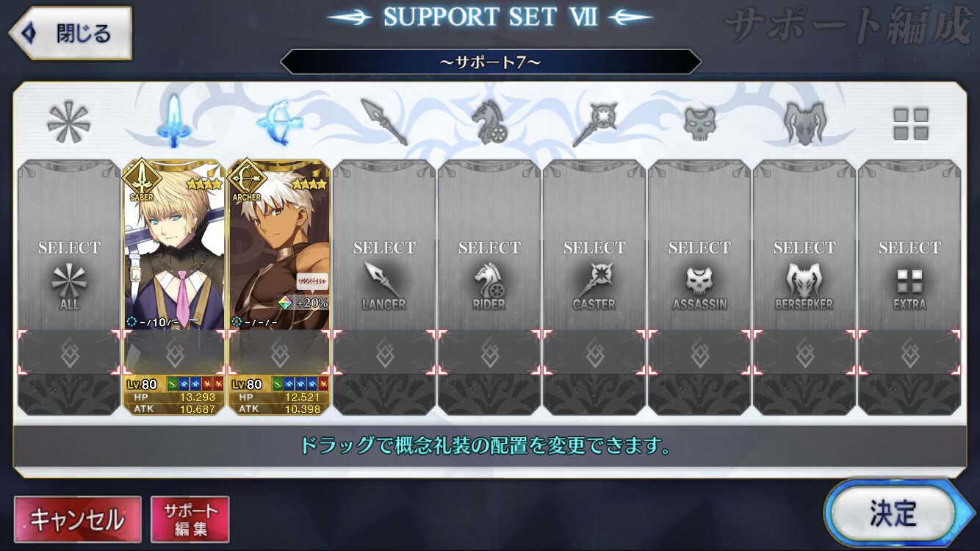This screenshot has height=551, width=980.
Task: Click the 閉じる close button
Action: pos(71,33)
